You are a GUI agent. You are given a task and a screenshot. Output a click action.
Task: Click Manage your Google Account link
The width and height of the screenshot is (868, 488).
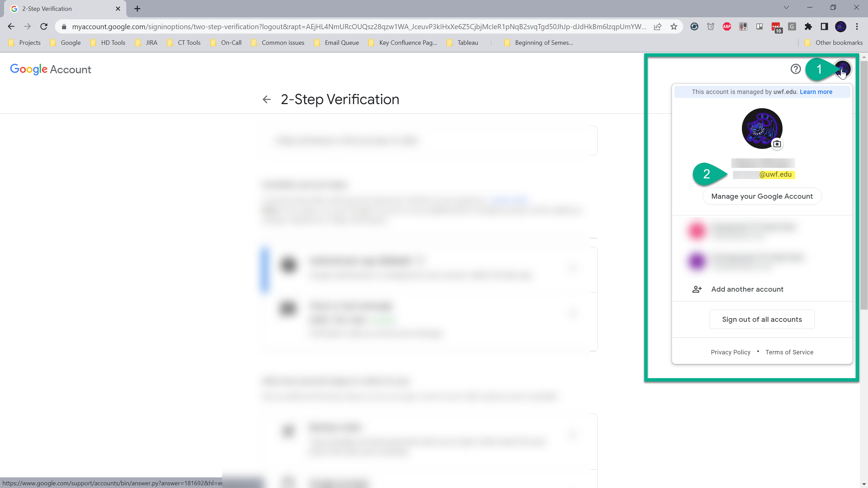(x=762, y=196)
